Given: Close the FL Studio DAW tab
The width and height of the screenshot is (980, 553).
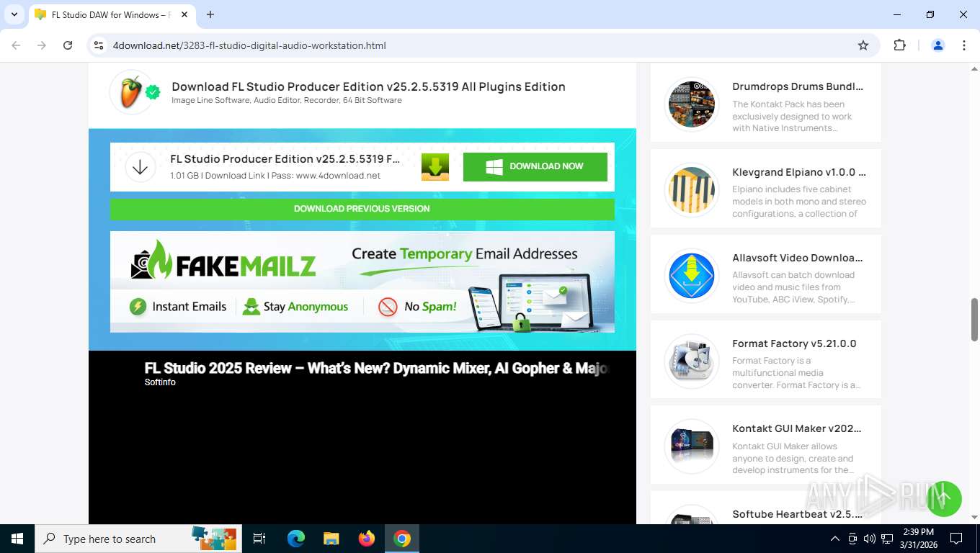Looking at the screenshot, I should 184,14.
